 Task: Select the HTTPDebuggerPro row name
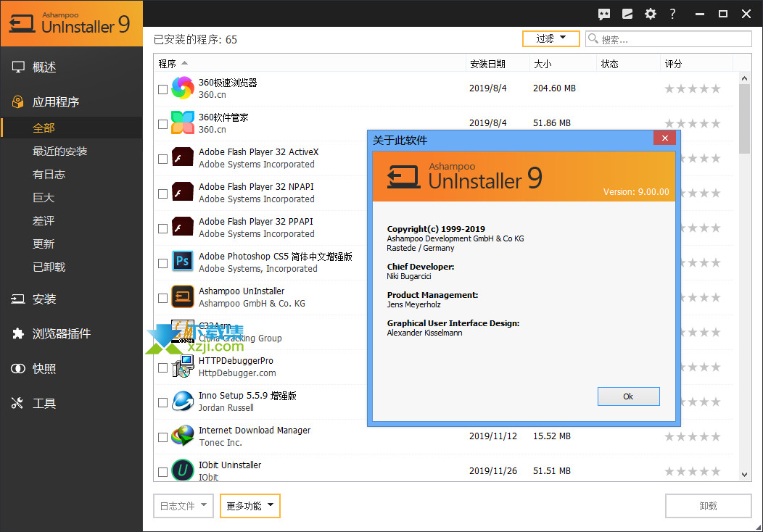pyautogui.click(x=236, y=361)
